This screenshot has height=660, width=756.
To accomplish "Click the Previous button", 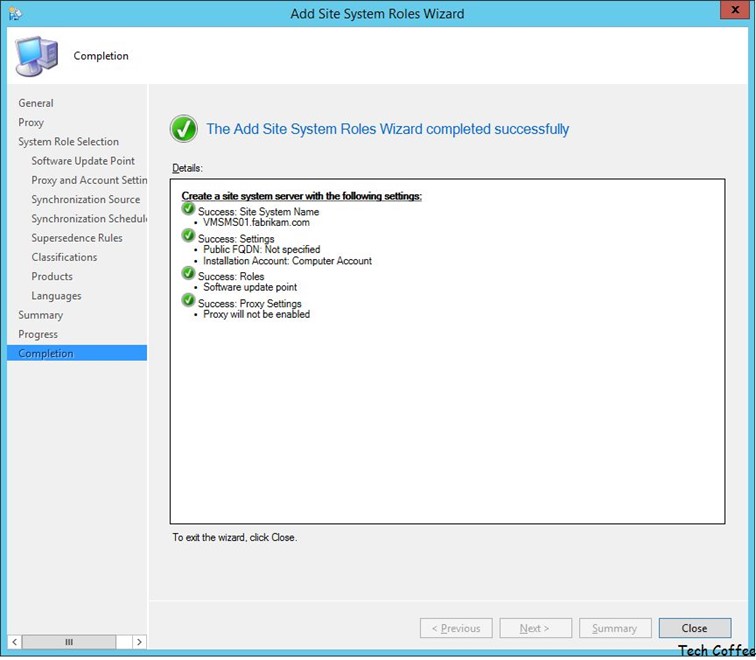I will (x=456, y=628).
